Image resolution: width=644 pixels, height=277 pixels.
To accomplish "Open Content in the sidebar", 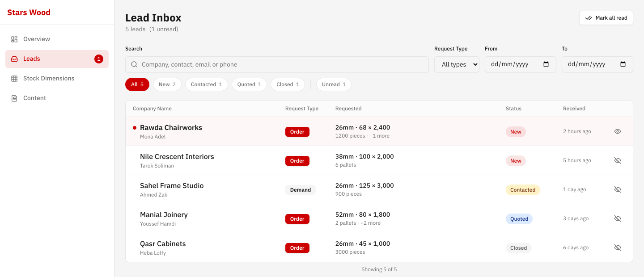I will [57, 98].
